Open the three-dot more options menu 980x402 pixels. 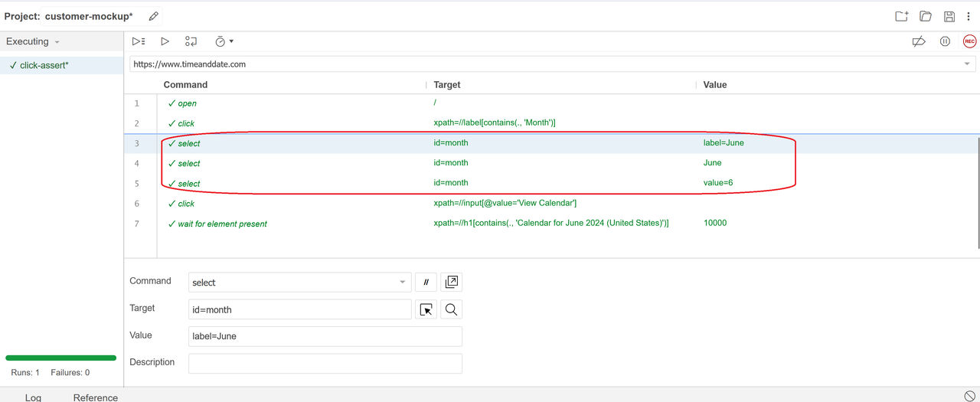(x=969, y=16)
